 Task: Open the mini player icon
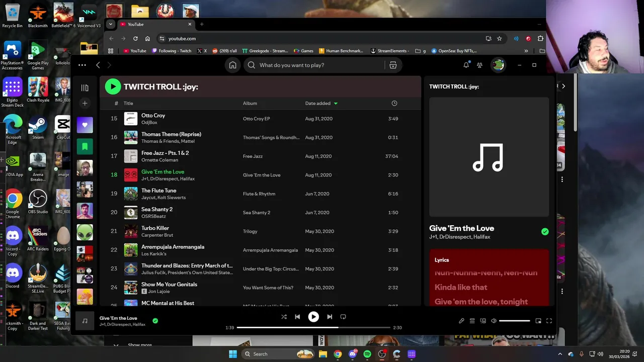pos(538,321)
